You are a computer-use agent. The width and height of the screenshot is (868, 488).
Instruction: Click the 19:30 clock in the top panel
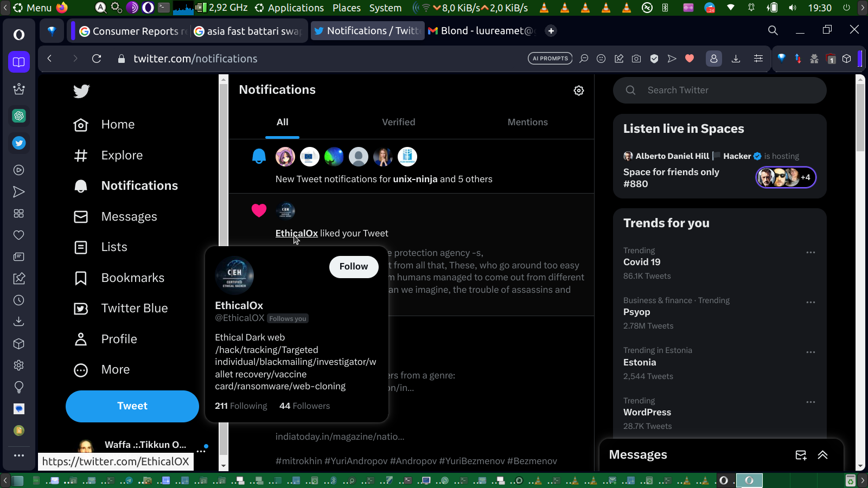pos(820,8)
